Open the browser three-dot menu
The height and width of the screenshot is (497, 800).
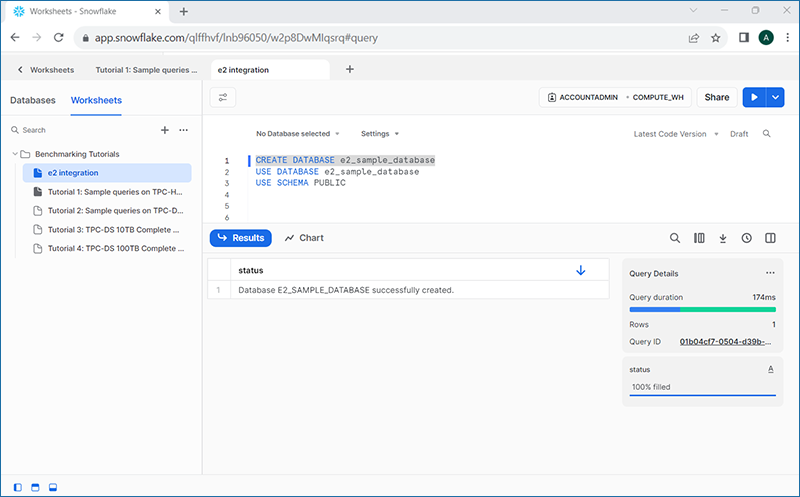pyautogui.click(x=788, y=37)
